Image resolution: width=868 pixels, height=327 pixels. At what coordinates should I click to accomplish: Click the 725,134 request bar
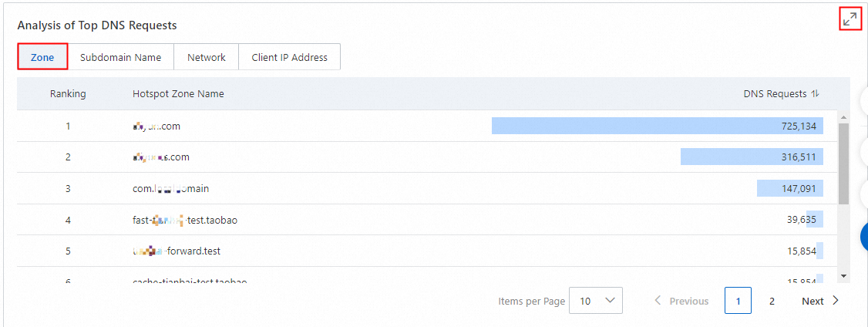coord(657,126)
